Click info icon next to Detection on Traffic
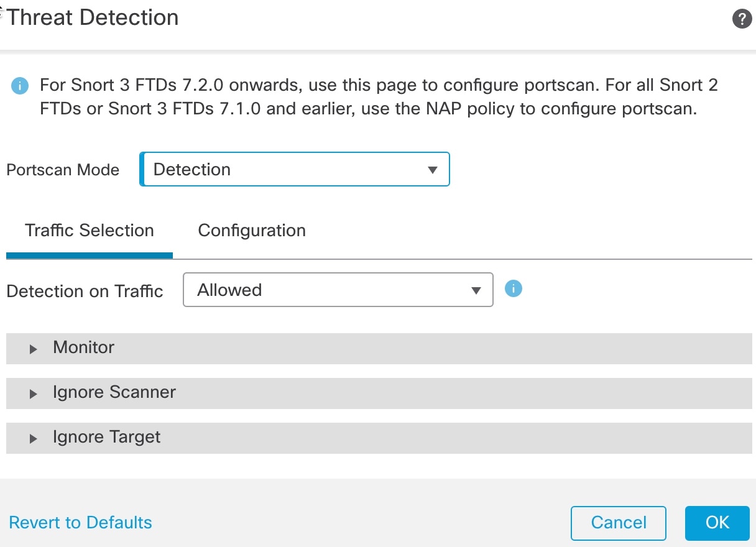This screenshot has width=756, height=547. click(x=514, y=288)
